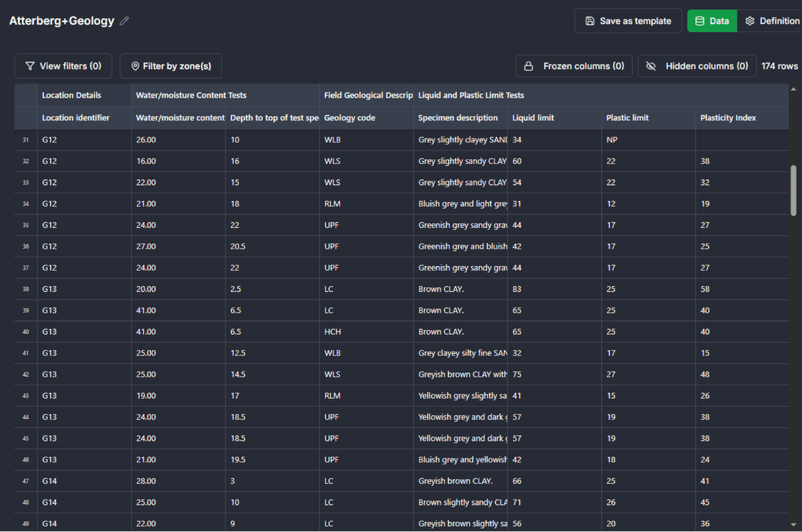Click the gear icon on Definition tab
The image size is (802, 532).
(x=750, y=21)
